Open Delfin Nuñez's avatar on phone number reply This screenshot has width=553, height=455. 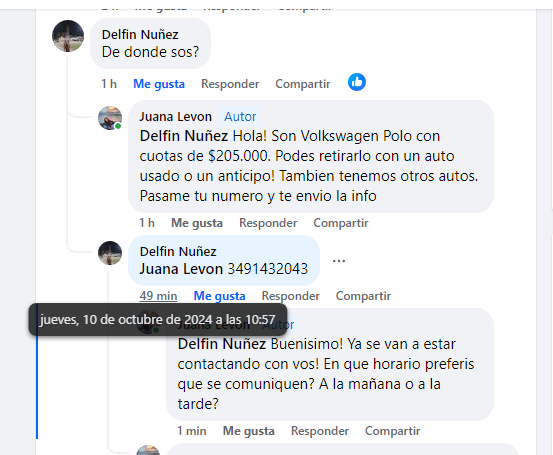110,253
